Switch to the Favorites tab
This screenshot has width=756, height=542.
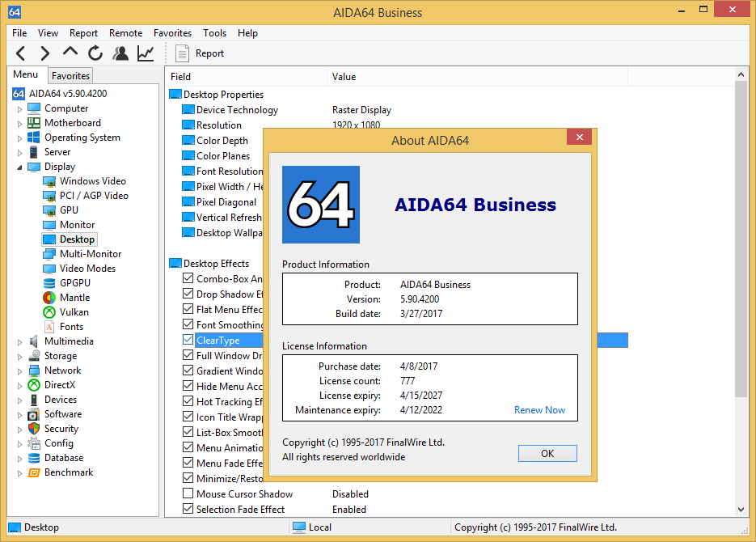click(x=71, y=76)
